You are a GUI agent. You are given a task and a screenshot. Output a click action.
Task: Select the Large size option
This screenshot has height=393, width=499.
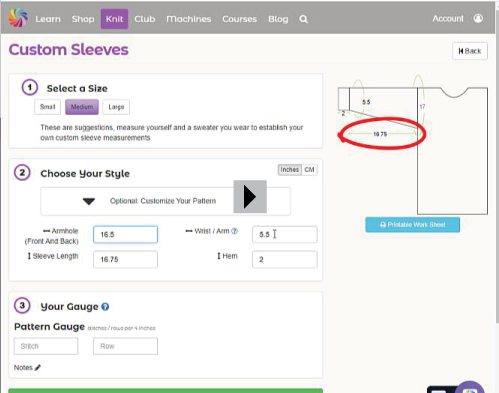coord(116,107)
